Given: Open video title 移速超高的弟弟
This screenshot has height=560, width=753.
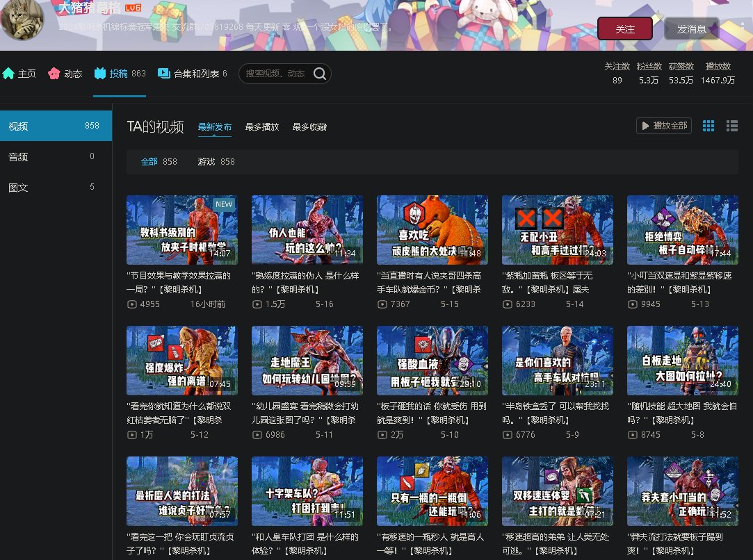Looking at the screenshot, I should tap(556, 544).
